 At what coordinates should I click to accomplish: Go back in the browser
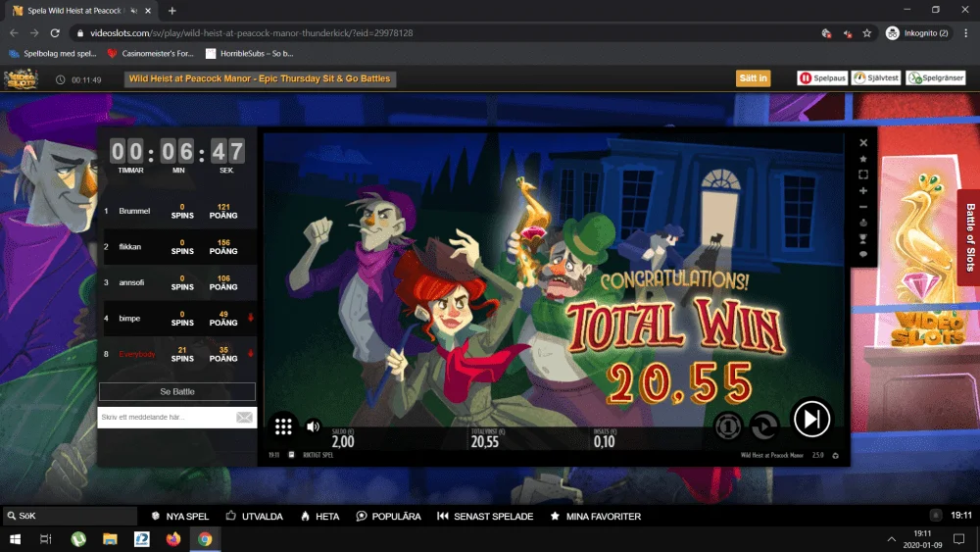14,33
